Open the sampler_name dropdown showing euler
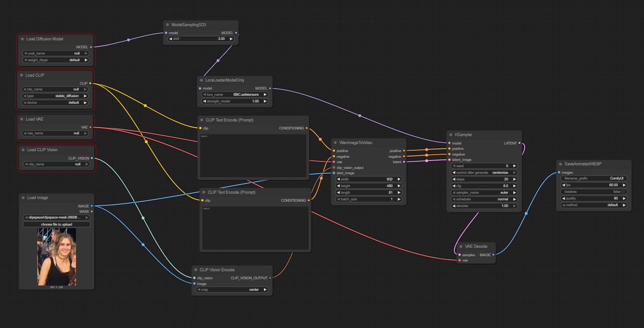 [484, 193]
